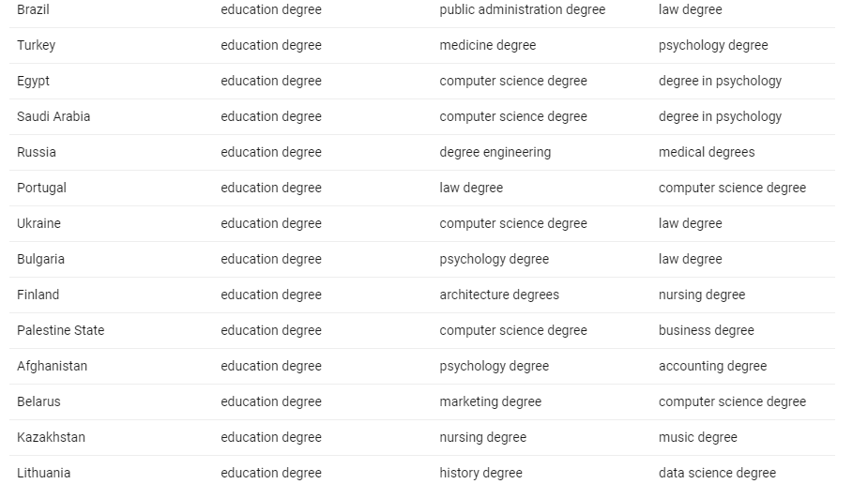Select the medicine degree cell
The image size is (868, 484).
click(487, 45)
